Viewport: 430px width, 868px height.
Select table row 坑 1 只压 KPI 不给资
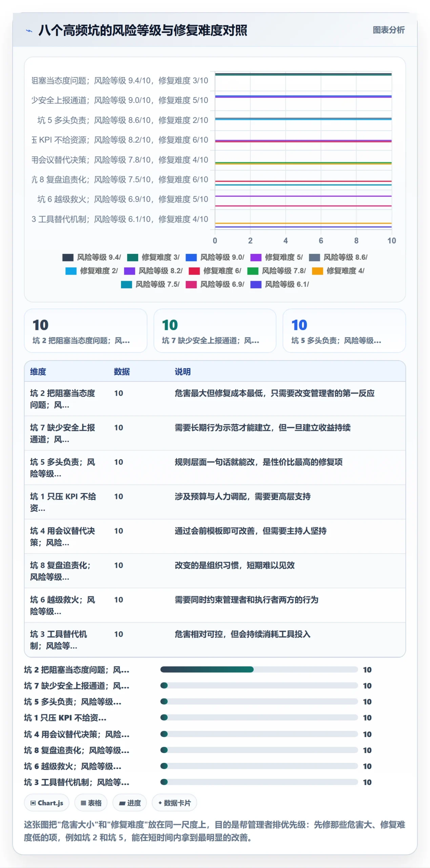click(215, 502)
